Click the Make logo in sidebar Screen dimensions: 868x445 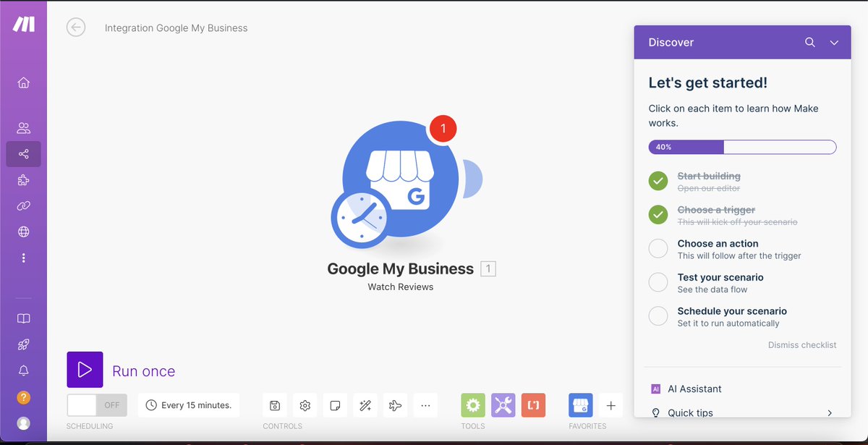[23, 23]
